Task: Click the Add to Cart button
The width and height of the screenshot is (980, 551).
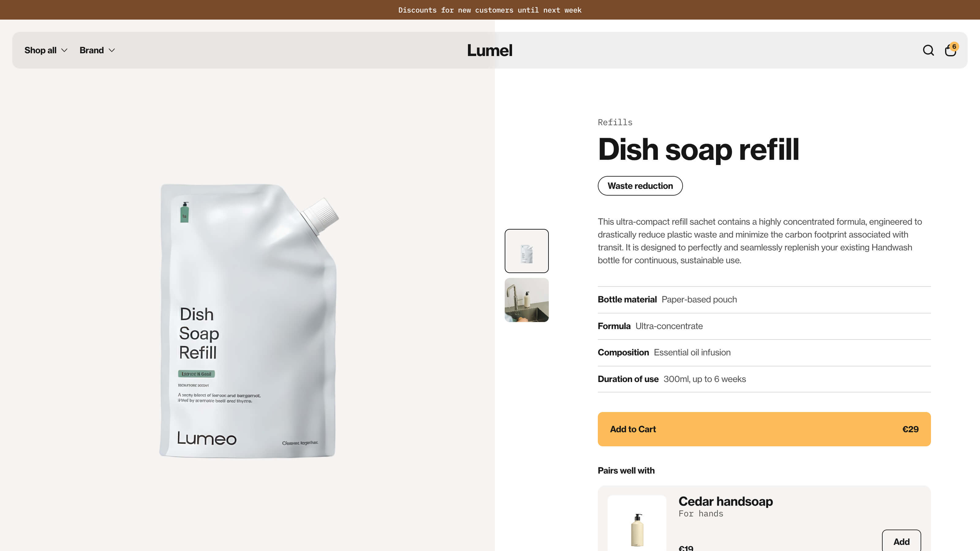Action: pos(764,429)
